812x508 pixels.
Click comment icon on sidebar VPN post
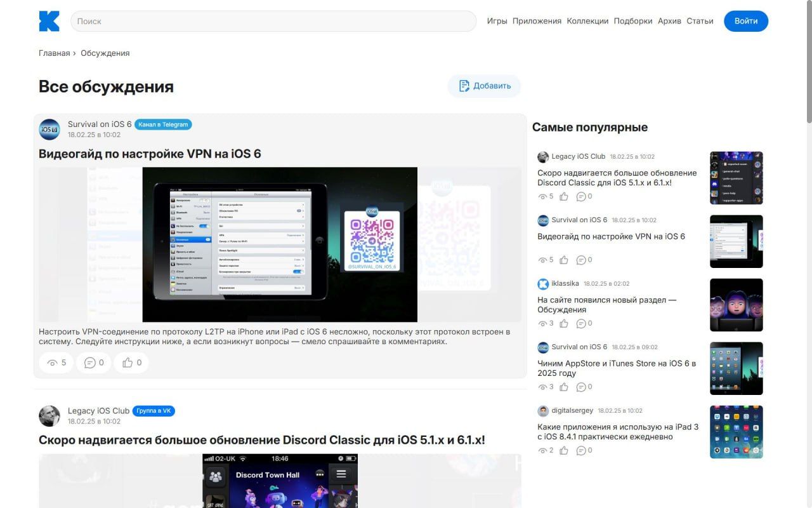tap(581, 260)
